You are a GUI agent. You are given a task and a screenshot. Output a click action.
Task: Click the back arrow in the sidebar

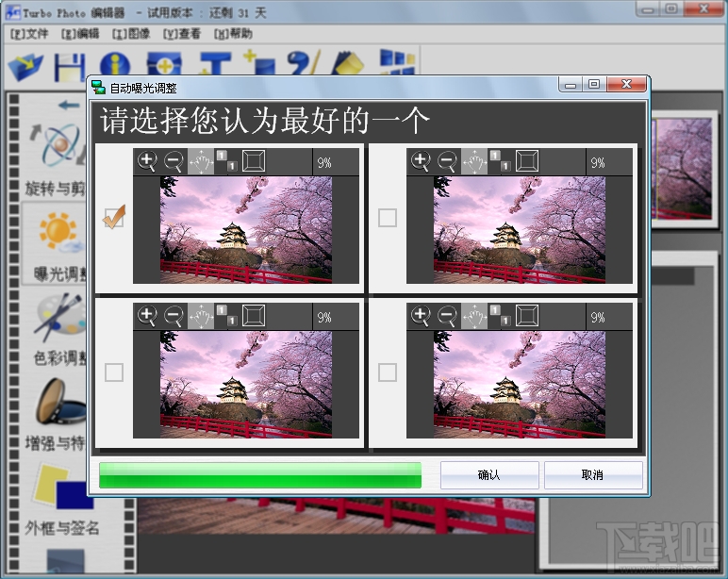tap(69, 105)
